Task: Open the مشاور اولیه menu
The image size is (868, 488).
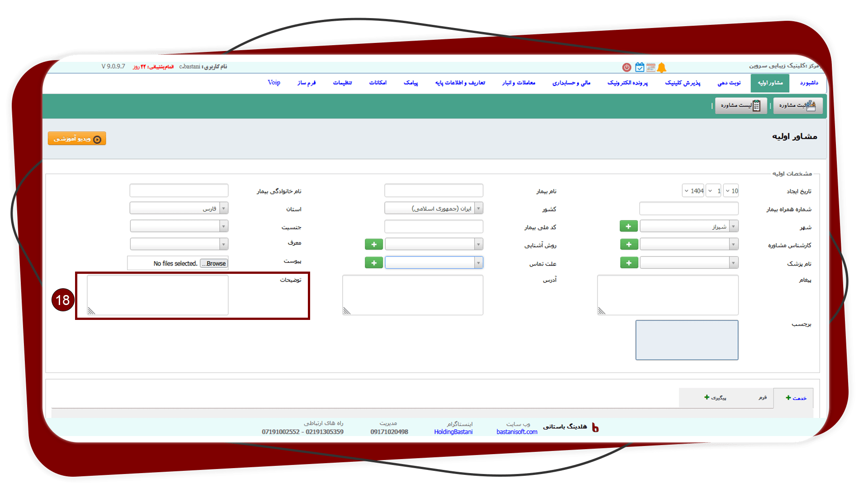Action: coord(770,83)
